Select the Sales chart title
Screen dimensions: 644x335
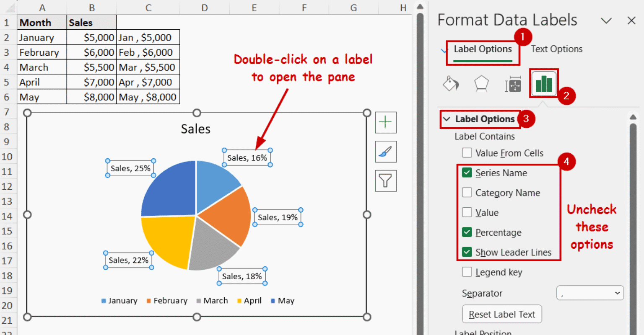196,129
